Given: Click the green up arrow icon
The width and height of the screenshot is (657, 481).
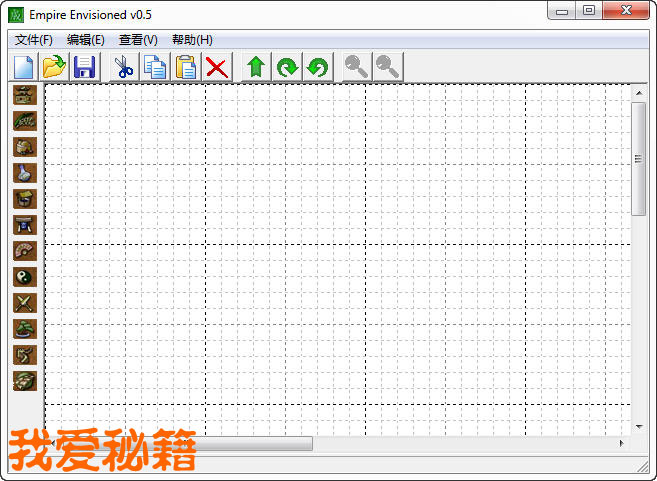Looking at the screenshot, I should tap(256, 67).
